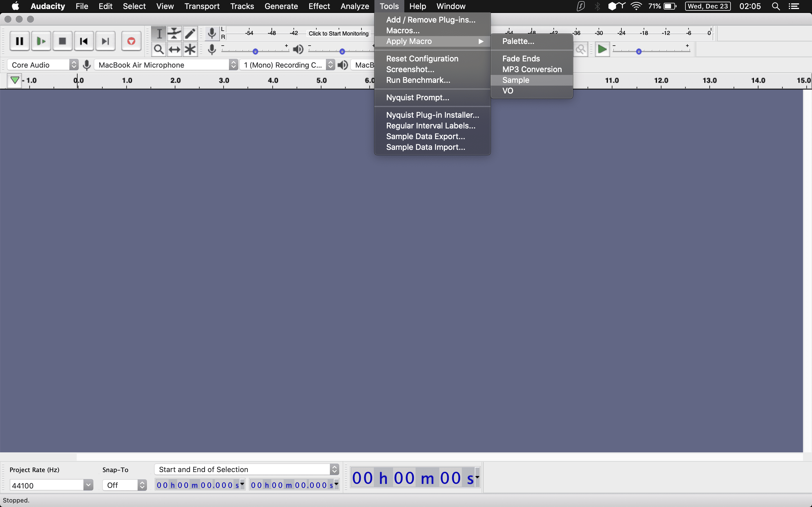Click the recording meter microphone icon
This screenshot has width=812, height=507.
tap(212, 33)
